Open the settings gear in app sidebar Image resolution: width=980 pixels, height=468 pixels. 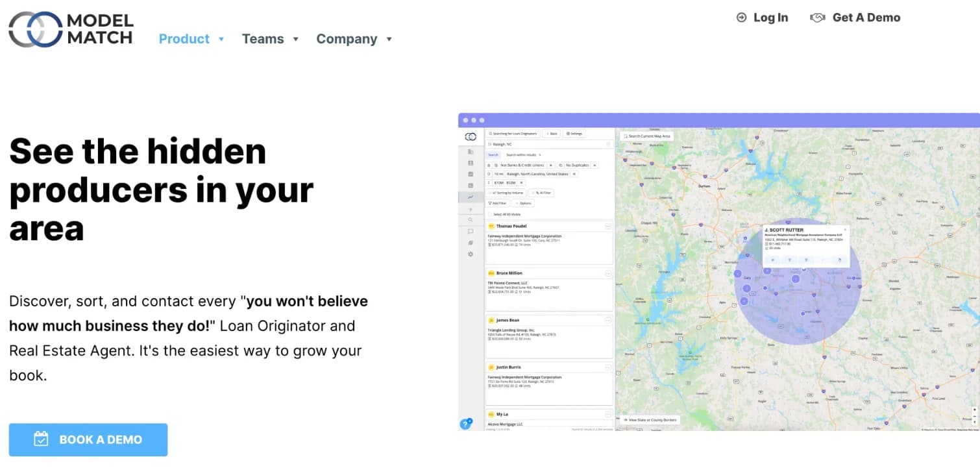[x=471, y=254]
